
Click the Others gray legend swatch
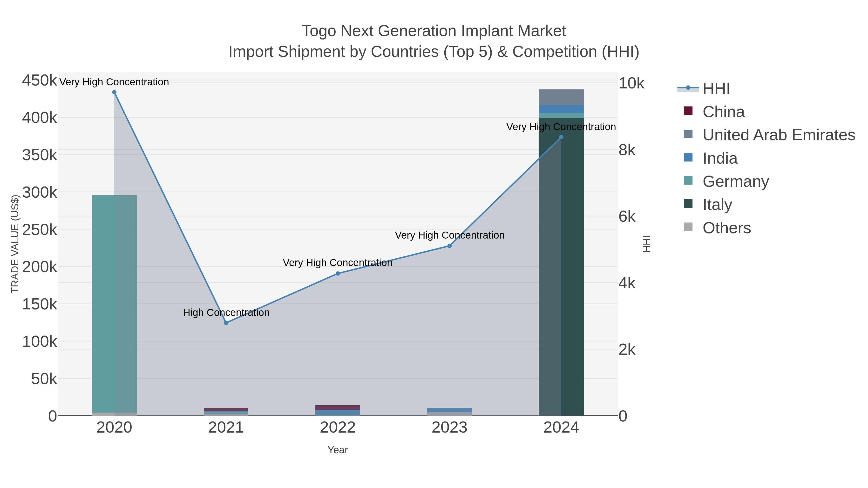(688, 227)
